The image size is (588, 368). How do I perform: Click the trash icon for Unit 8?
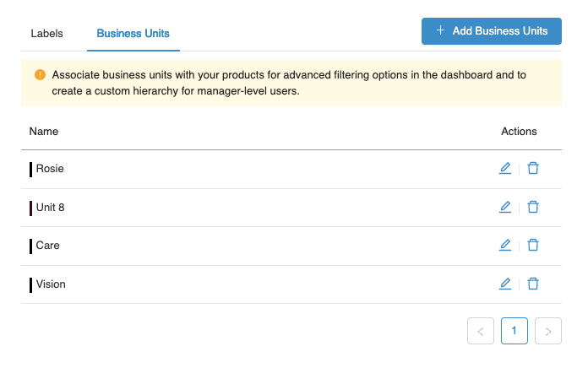[533, 207]
